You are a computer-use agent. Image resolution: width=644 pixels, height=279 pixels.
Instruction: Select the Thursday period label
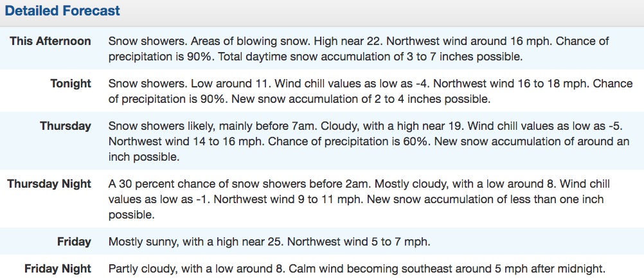[x=66, y=126]
